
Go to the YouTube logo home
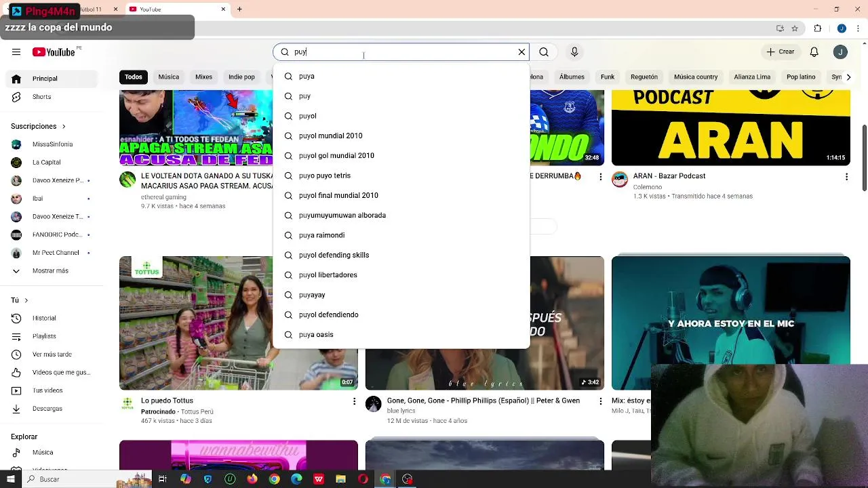pos(54,52)
